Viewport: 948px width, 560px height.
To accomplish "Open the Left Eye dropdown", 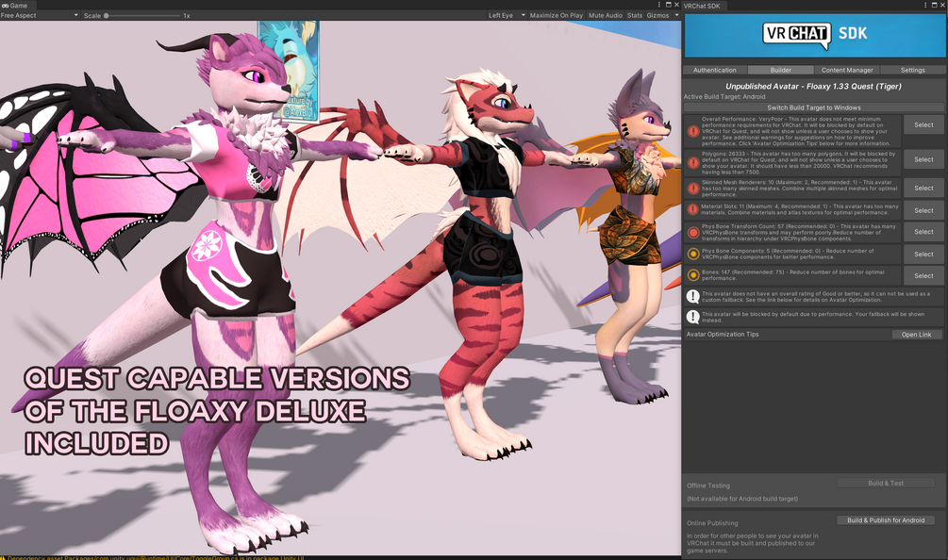I will click(507, 16).
